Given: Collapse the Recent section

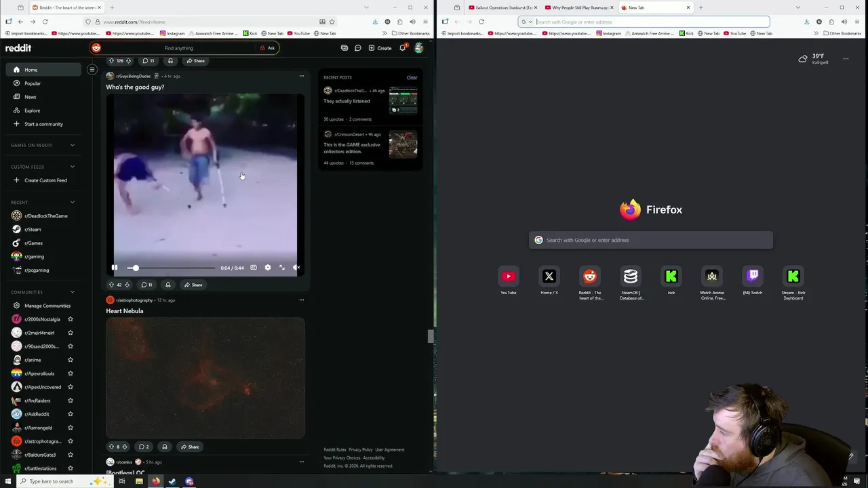Looking at the screenshot, I should (x=73, y=202).
